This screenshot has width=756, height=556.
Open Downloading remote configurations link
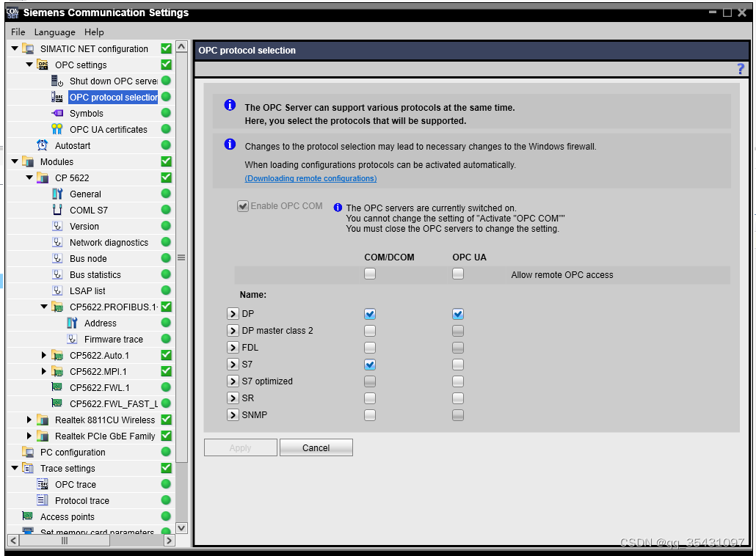click(x=310, y=178)
